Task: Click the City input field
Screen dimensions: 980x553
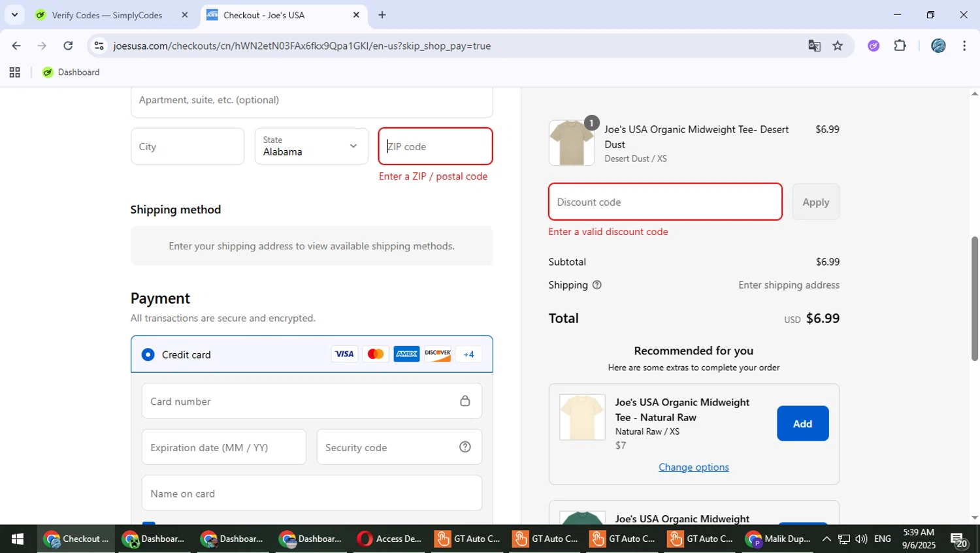Action: (x=188, y=146)
